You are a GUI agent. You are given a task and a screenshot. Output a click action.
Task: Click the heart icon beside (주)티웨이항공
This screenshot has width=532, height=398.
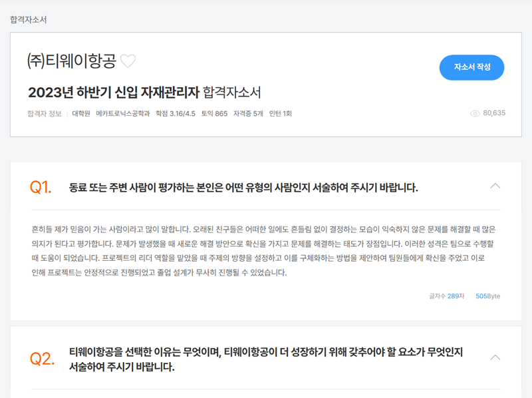pos(128,61)
